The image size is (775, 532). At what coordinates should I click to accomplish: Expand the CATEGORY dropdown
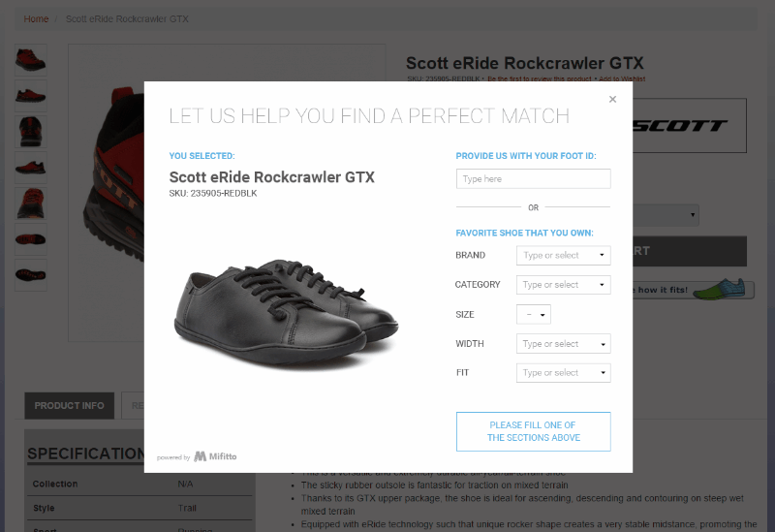pos(564,285)
